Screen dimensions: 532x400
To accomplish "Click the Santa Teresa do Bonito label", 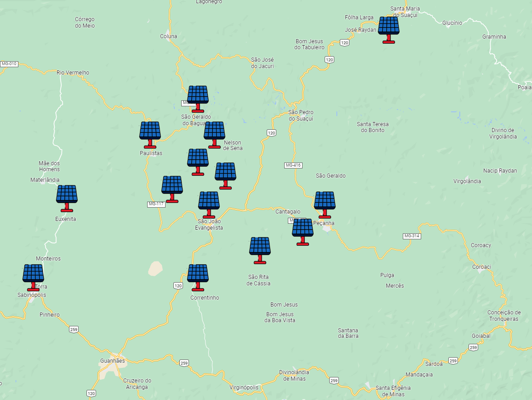I will point(372,127).
